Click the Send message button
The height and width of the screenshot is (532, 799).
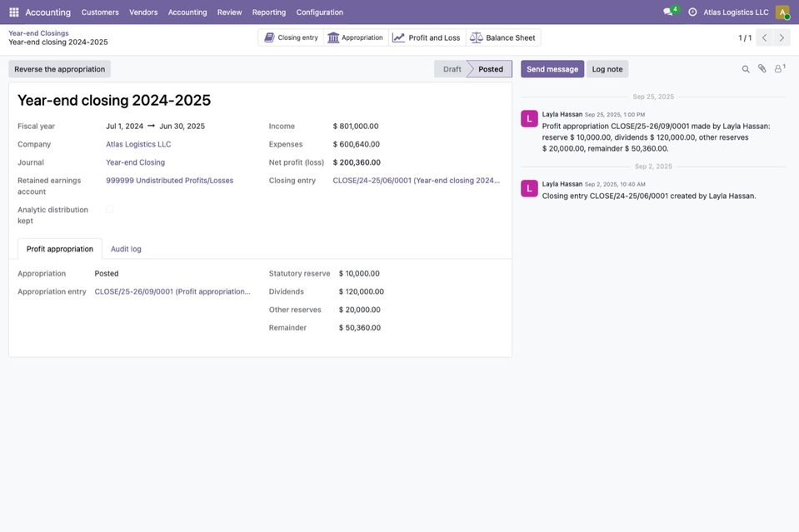click(x=552, y=69)
